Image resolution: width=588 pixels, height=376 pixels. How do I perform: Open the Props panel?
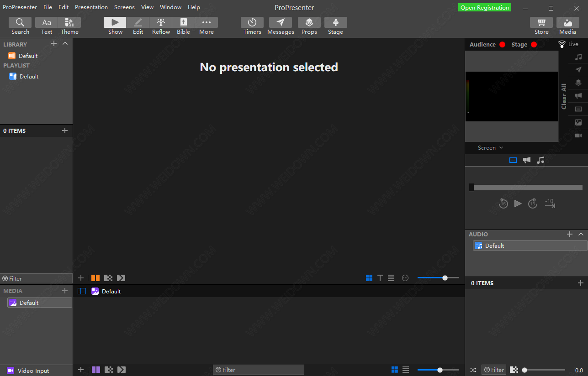pyautogui.click(x=309, y=26)
